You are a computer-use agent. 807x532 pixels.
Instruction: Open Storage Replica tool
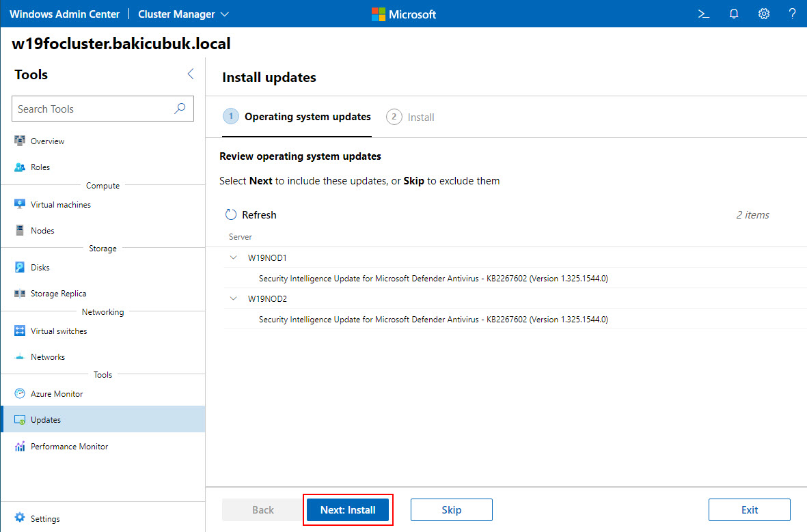click(58, 293)
